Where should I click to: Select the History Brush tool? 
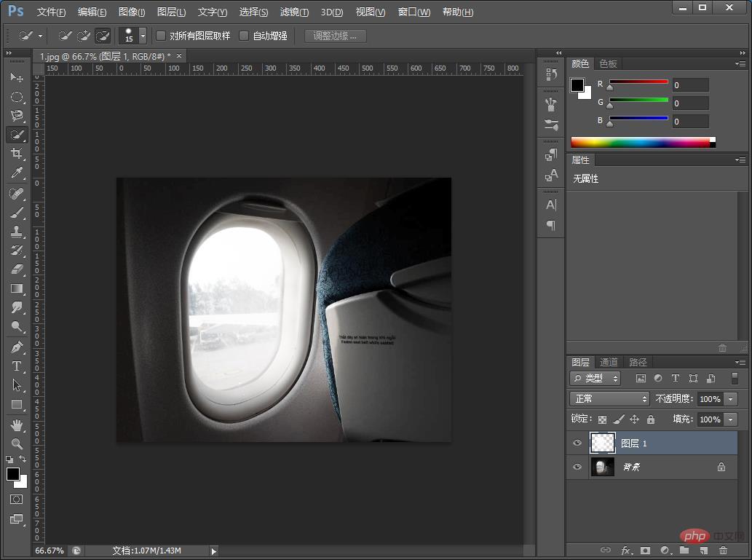(17, 250)
